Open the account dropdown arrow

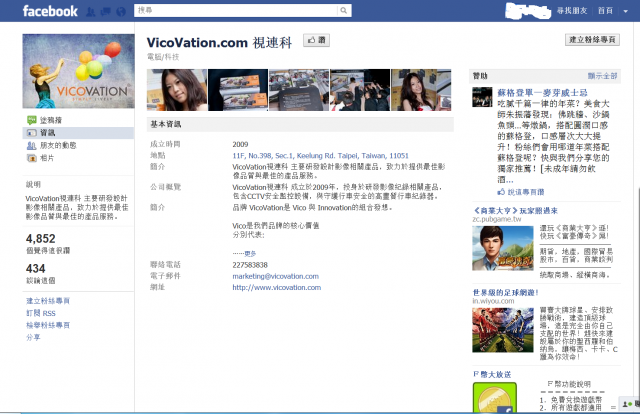point(625,11)
